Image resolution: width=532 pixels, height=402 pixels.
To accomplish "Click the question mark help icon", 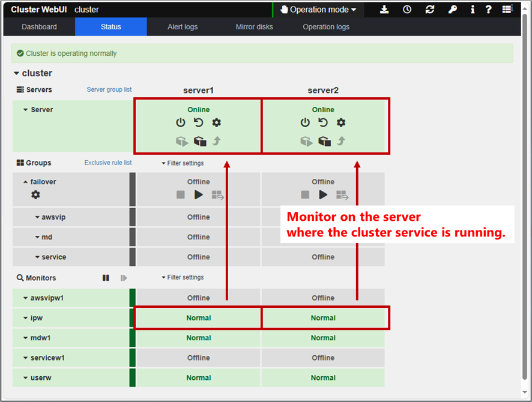I will (488, 10).
